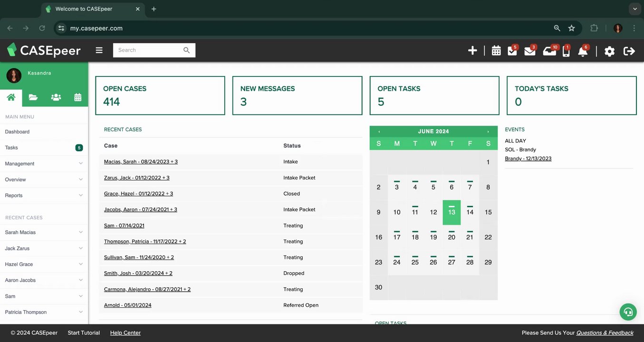Viewport: 644px width, 342px height.
Task: Click the CASEpeer logo
Action: (44, 50)
